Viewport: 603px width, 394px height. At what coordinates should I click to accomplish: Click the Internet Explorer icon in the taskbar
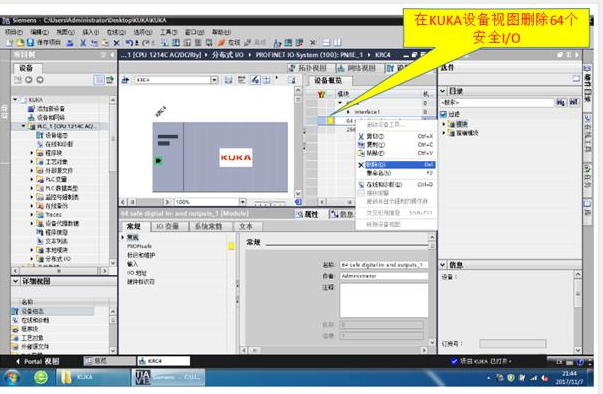[x=41, y=377]
